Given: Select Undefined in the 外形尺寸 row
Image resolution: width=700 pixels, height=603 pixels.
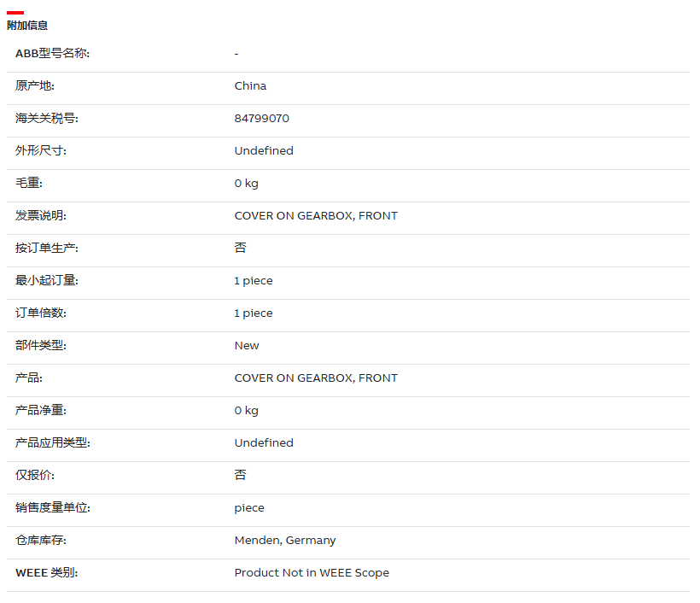Looking at the screenshot, I should [264, 151].
